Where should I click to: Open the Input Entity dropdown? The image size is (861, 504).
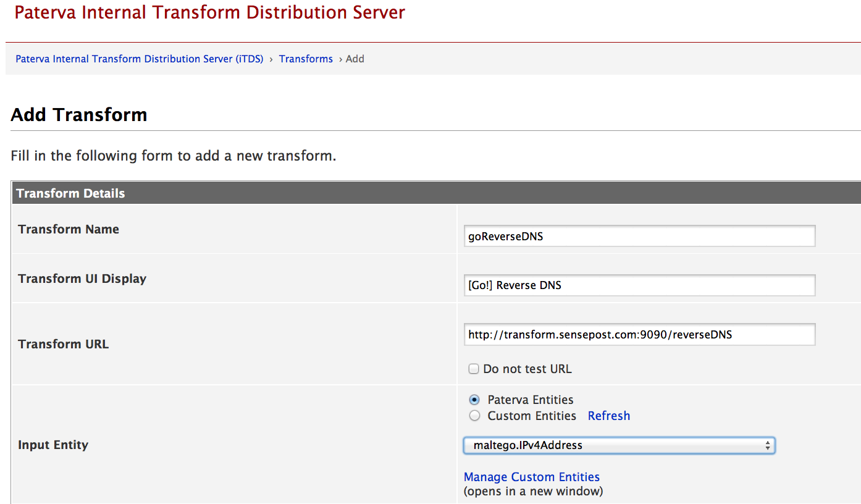pos(619,445)
